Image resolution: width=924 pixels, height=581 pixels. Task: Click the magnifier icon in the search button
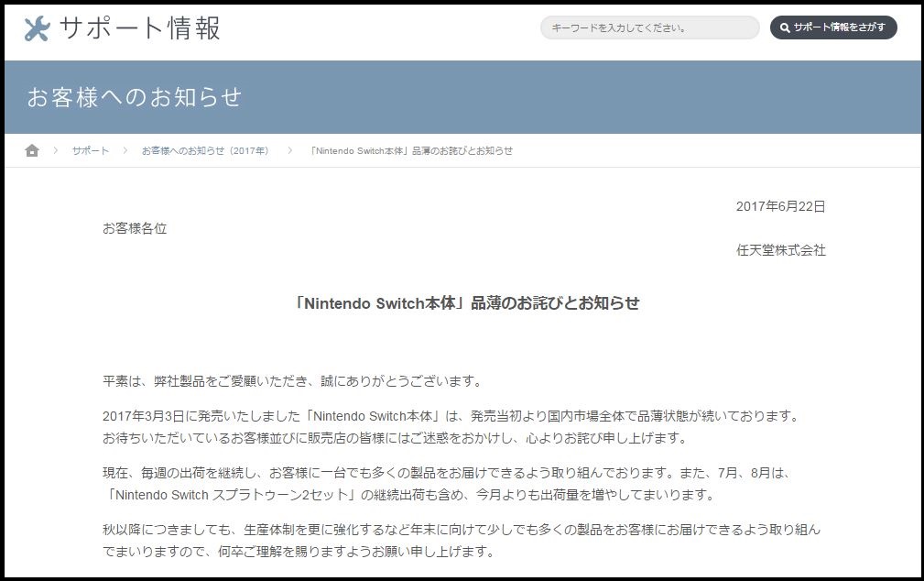784,27
